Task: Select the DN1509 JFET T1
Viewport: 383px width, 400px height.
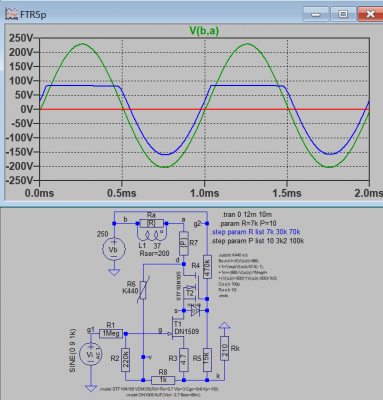Action: (x=177, y=329)
